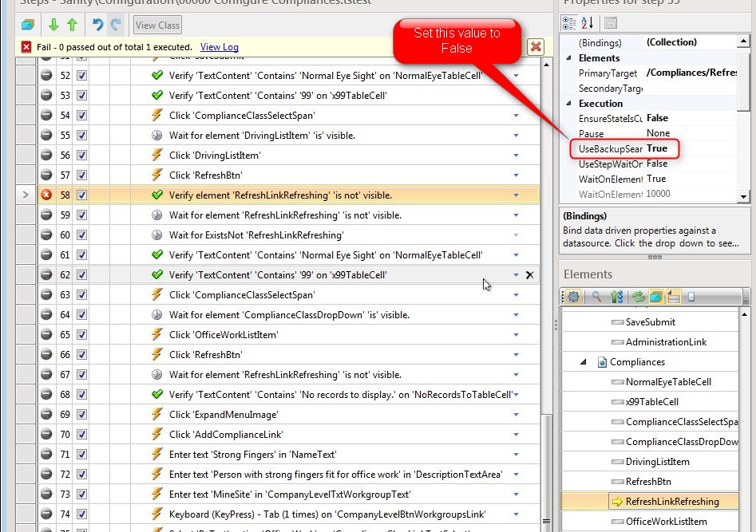Click the clock icon on step 64

coord(156,315)
